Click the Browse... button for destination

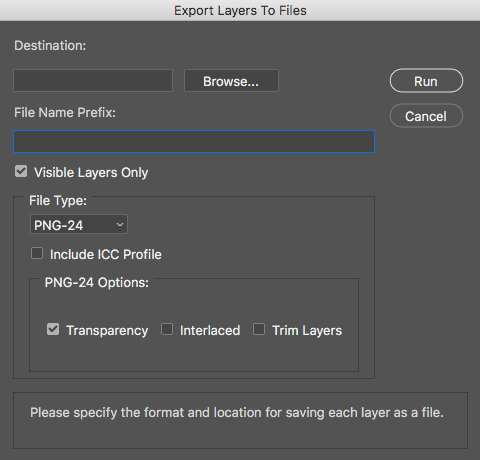231,81
